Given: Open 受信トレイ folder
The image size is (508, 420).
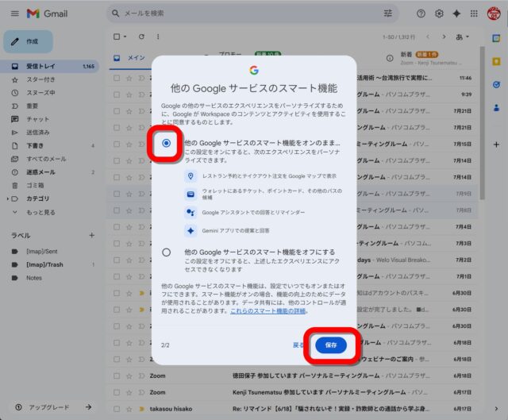Looking at the screenshot, I should click(x=49, y=66).
